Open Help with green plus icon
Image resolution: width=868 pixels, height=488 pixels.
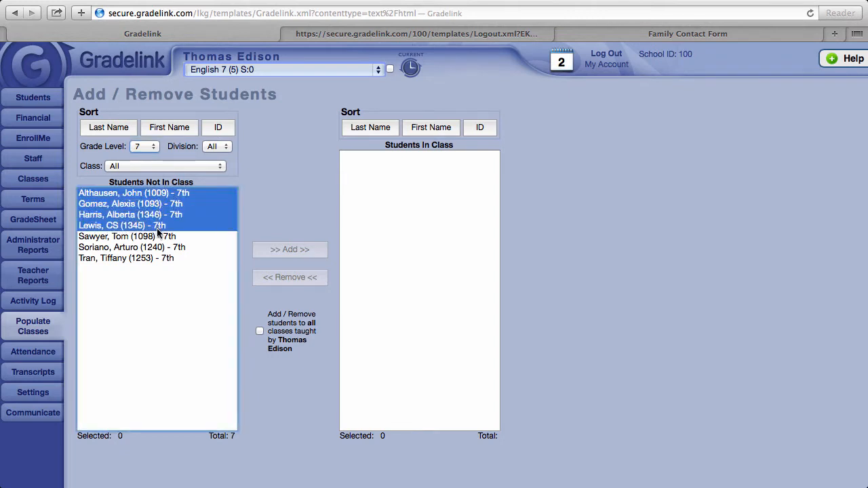[844, 58]
